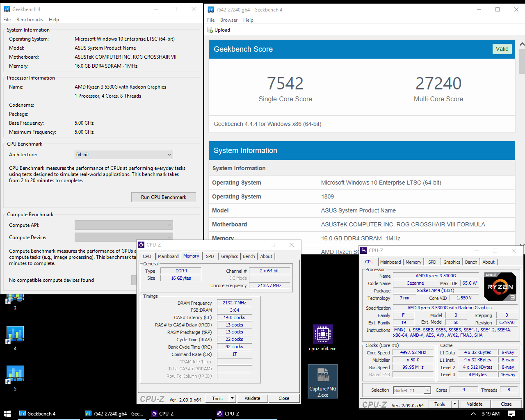Click Tools button in processor CPU-Z window
The height and width of the screenshot is (420, 525).
click(x=440, y=404)
